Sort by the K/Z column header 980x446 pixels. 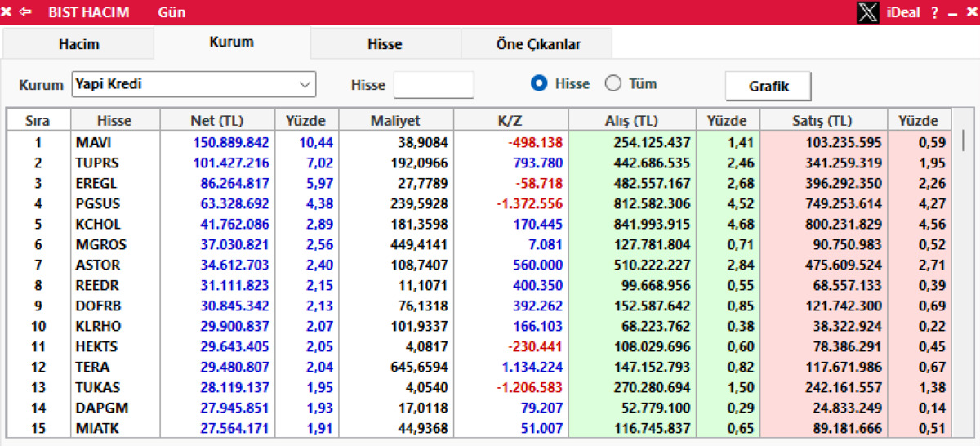(x=510, y=121)
